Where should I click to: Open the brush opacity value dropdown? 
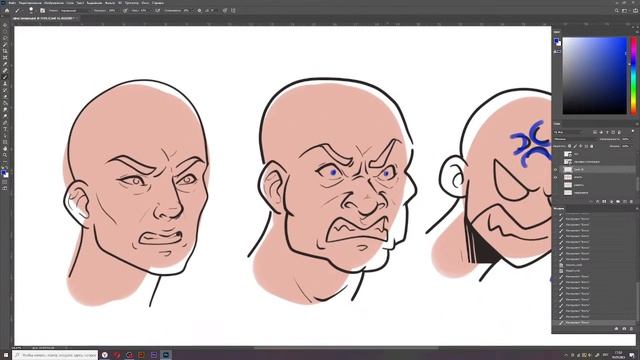(118, 11)
